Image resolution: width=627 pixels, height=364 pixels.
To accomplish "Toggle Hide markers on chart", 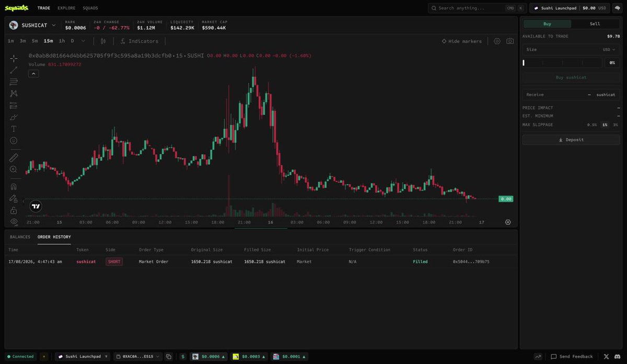I will [462, 41].
